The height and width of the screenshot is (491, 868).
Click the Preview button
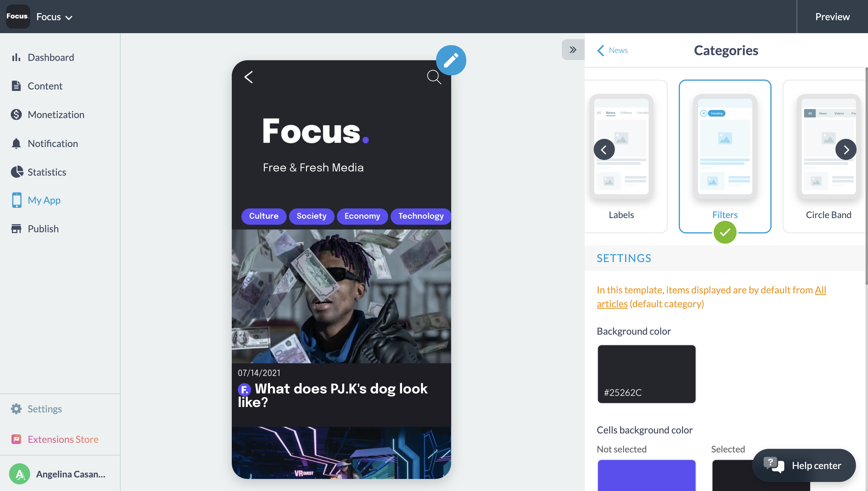pyautogui.click(x=832, y=17)
